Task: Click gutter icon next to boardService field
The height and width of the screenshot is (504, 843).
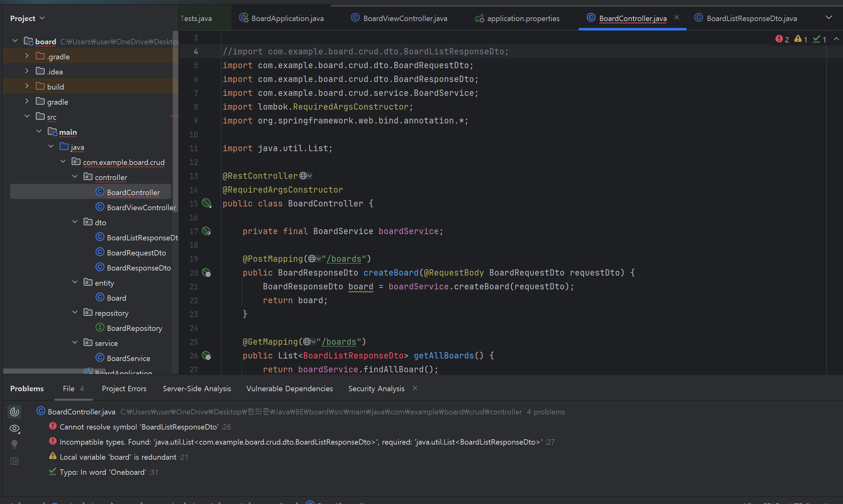Action: tap(207, 231)
